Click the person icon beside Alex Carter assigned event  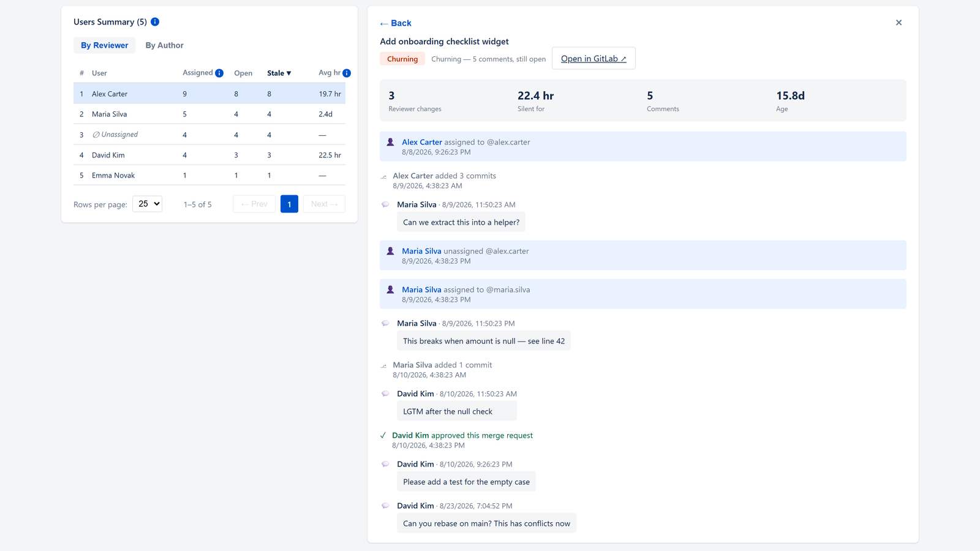390,142
